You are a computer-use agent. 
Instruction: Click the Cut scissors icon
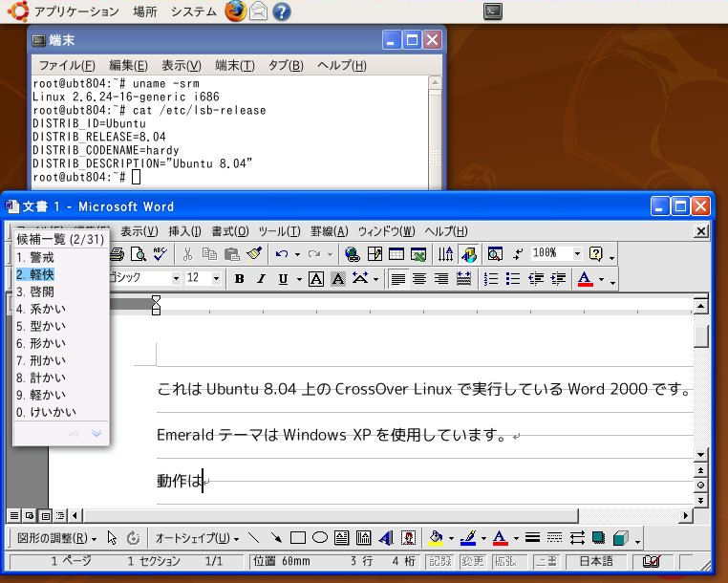[x=187, y=253]
